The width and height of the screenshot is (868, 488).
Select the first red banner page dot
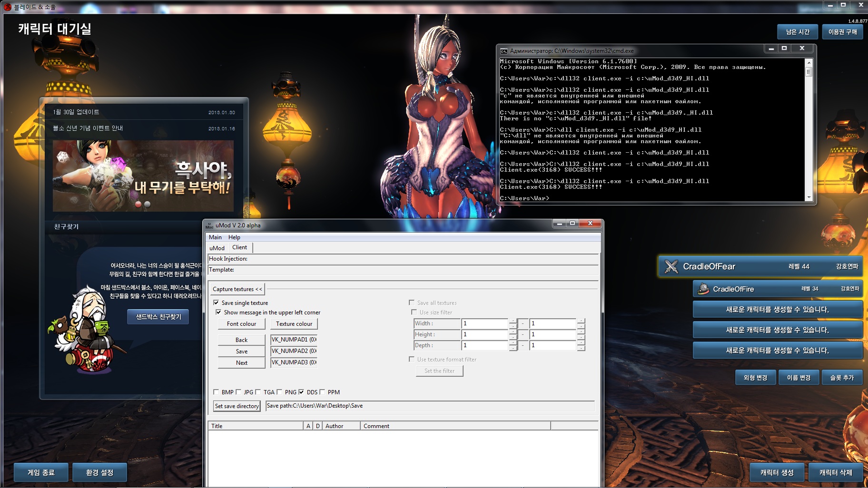[x=138, y=205]
